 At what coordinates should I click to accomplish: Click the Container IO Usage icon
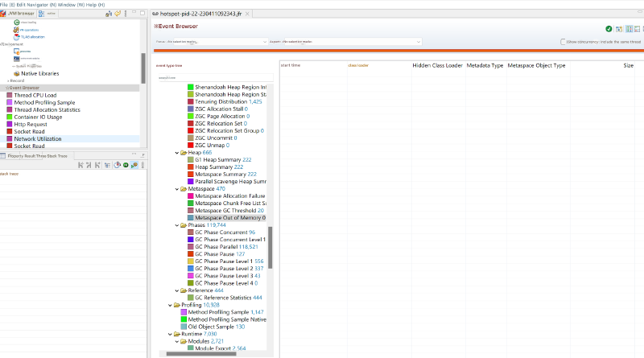pos(9,117)
